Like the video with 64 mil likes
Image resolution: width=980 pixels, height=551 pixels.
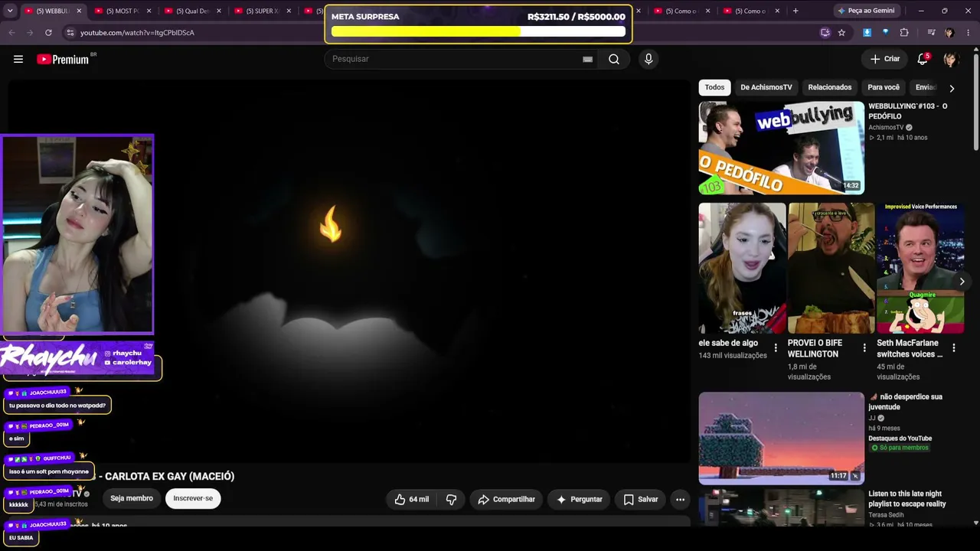(x=411, y=500)
